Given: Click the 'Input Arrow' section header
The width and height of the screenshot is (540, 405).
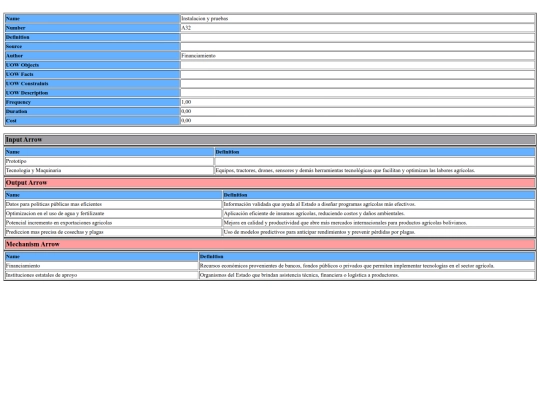Looking at the screenshot, I should (x=270, y=140).
